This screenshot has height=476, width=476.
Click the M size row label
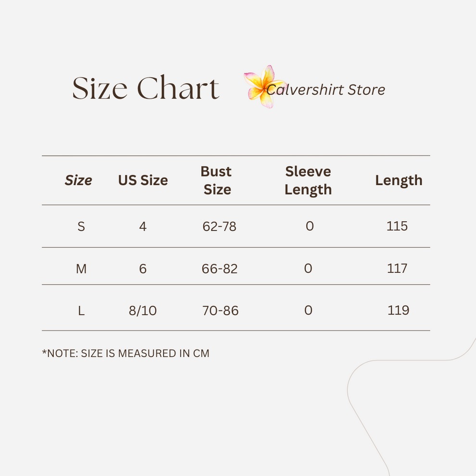[81, 269]
